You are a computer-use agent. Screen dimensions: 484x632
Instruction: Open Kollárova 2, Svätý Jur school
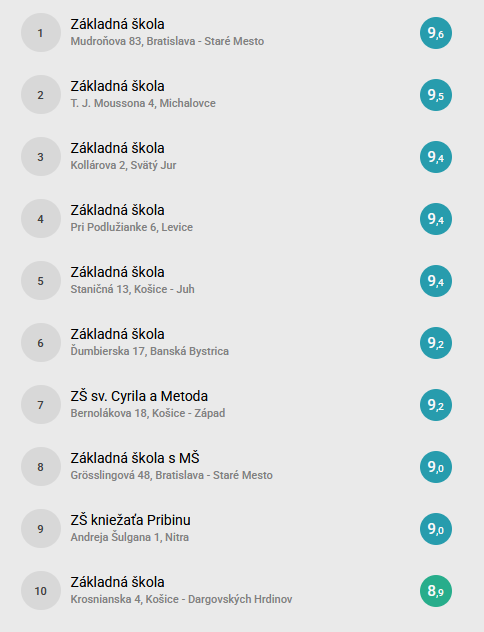point(123,165)
